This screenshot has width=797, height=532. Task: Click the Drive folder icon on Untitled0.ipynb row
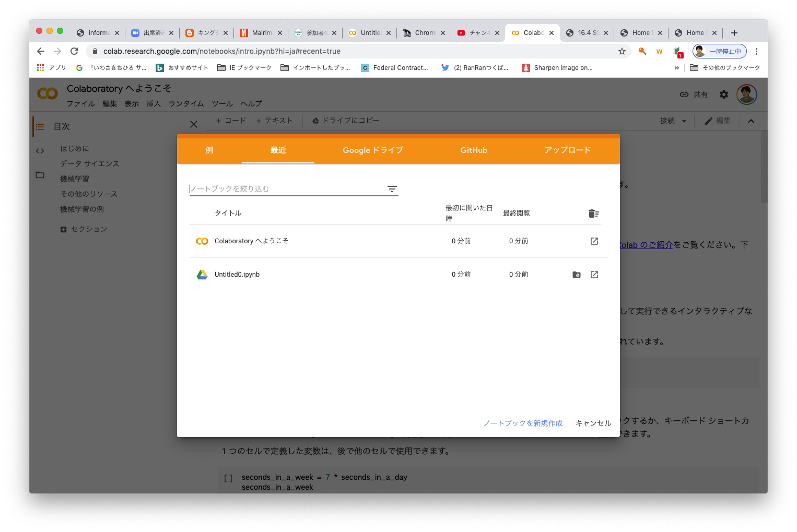point(577,275)
